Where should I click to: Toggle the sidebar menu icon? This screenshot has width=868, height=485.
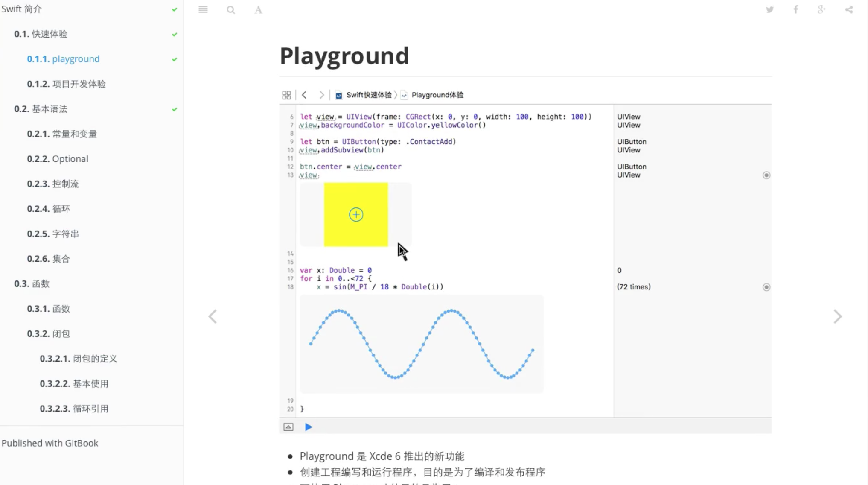click(x=203, y=9)
